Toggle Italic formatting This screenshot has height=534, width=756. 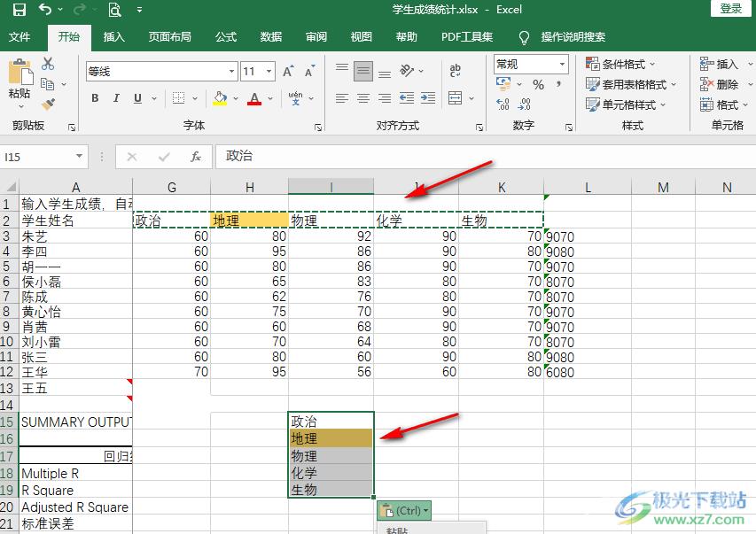(116, 98)
